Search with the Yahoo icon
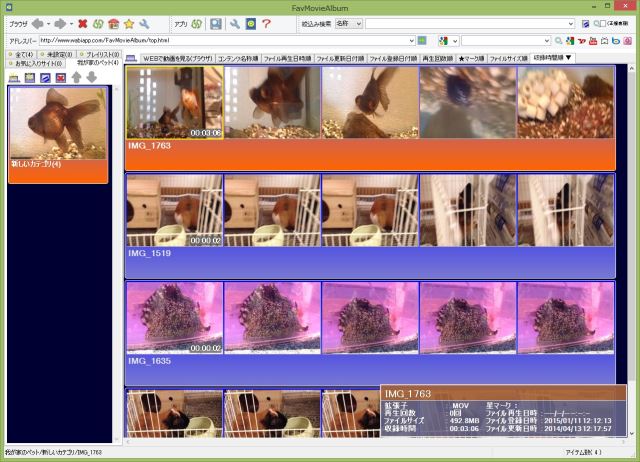This screenshot has width=640, height=462. [582, 40]
